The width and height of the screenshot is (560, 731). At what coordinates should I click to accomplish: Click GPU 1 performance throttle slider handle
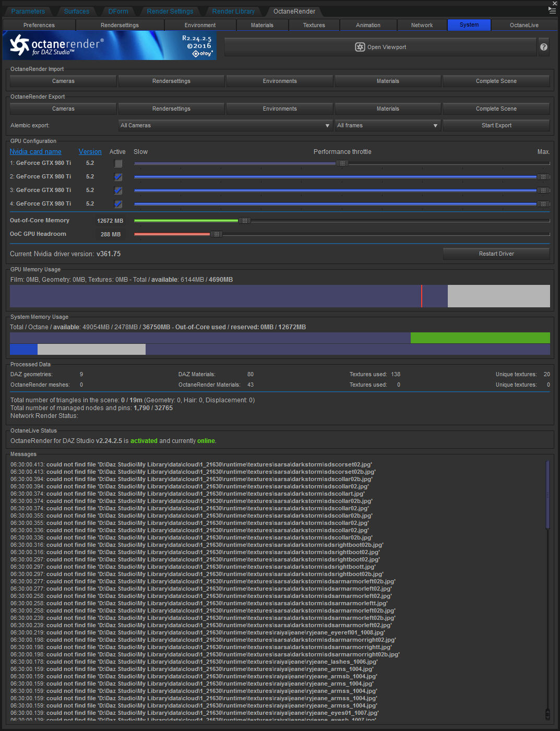point(342,163)
